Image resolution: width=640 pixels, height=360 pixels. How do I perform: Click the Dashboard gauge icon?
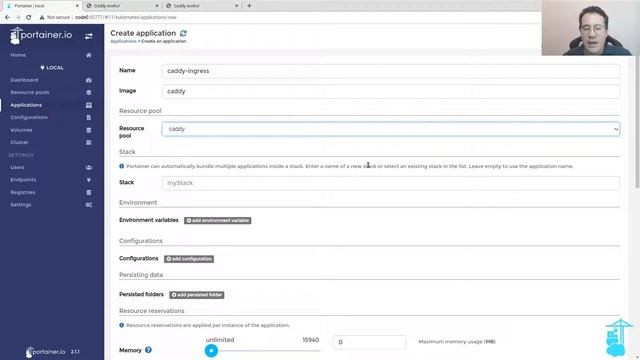coord(89,80)
